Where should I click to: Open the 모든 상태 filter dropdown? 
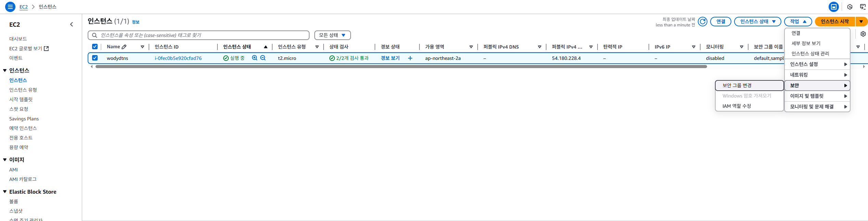tap(332, 35)
